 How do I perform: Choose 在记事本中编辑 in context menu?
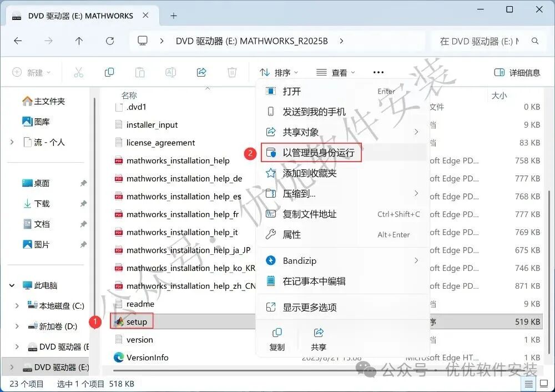(x=342, y=281)
